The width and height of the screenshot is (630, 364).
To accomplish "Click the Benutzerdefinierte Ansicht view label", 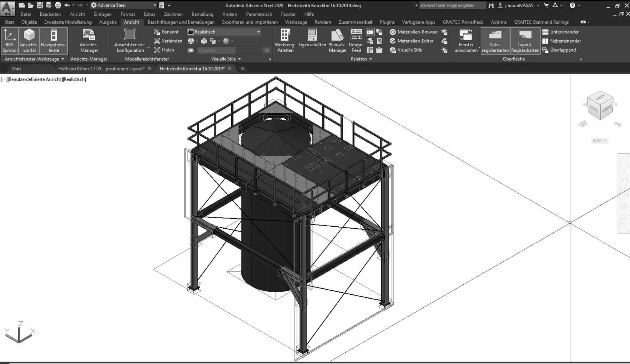I will [35, 79].
